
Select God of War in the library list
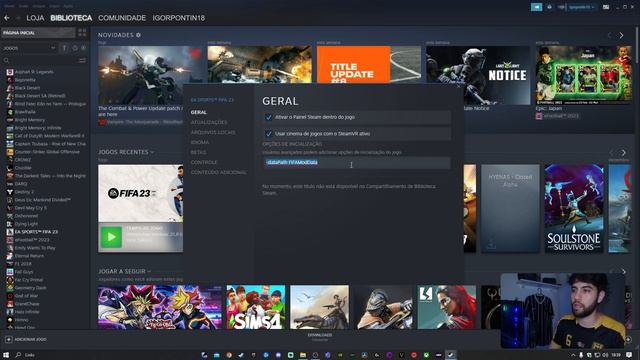point(26,296)
